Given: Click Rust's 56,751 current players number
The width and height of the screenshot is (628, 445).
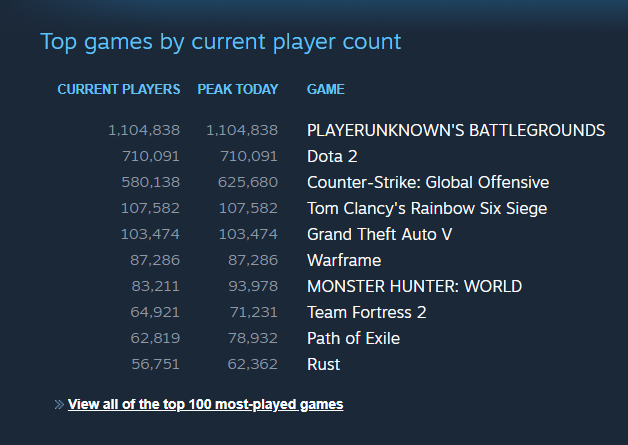Looking at the screenshot, I should [155, 364].
